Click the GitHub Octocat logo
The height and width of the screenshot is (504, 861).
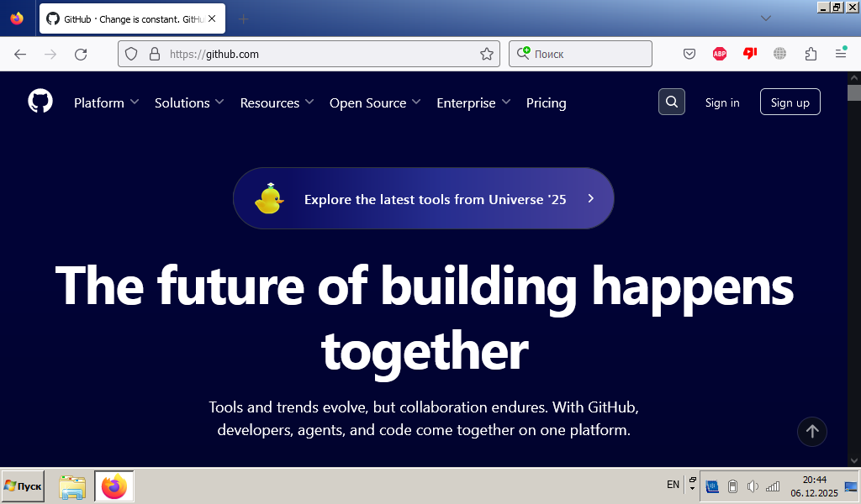pos(40,102)
